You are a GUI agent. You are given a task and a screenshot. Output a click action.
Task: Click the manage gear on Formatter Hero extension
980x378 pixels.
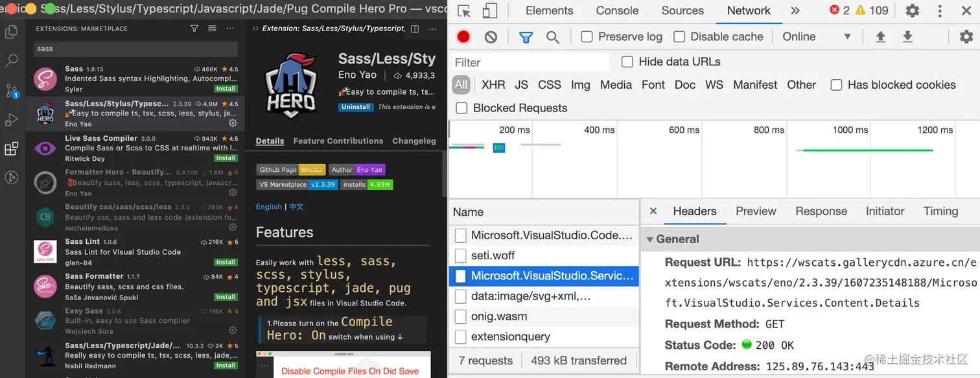coord(233,193)
